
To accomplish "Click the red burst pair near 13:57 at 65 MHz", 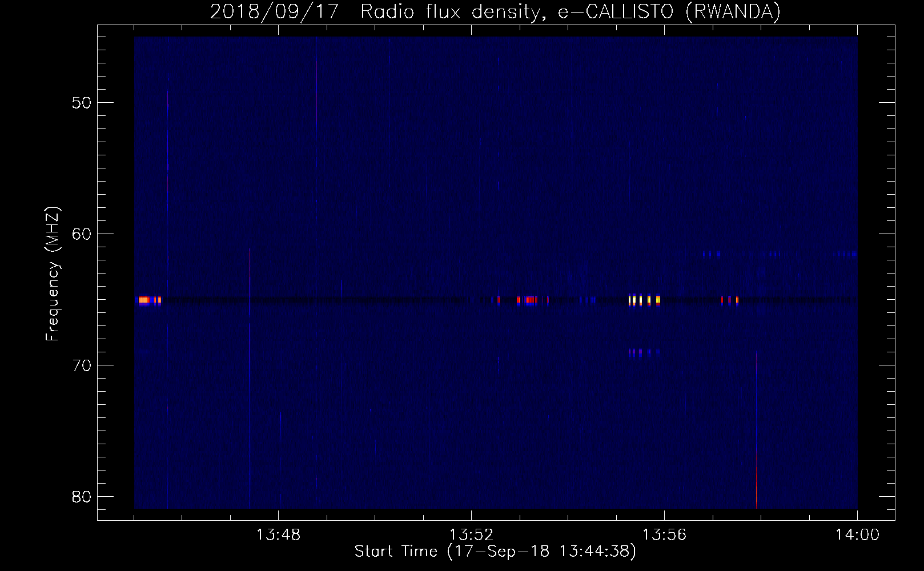I will [x=730, y=300].
